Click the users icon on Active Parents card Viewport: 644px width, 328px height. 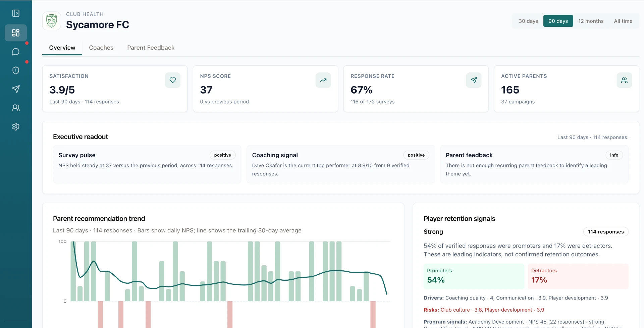[625, 80]
